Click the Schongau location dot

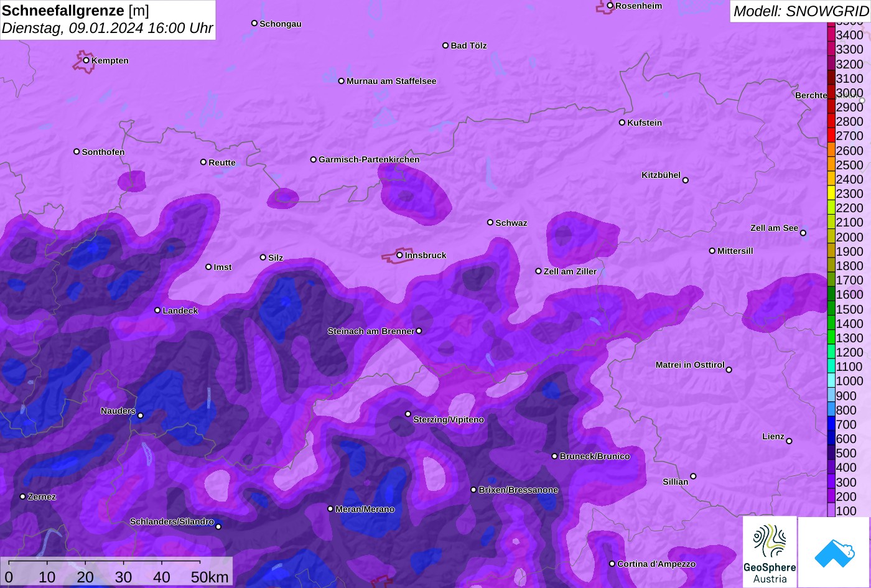pyautogui.click(x=254, y=23)
